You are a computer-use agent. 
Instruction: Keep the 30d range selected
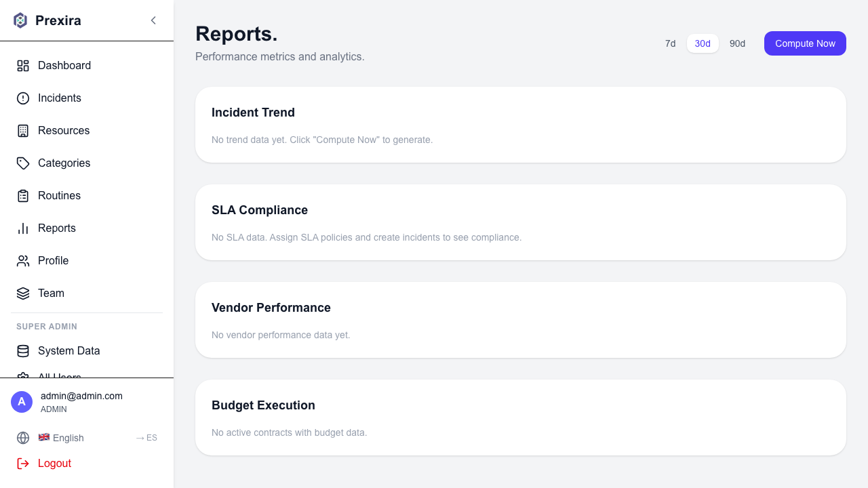click(703, 43)
